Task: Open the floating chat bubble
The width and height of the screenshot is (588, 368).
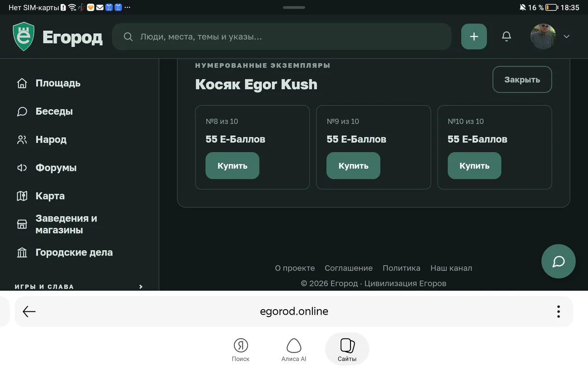Action: coord(559,261)
